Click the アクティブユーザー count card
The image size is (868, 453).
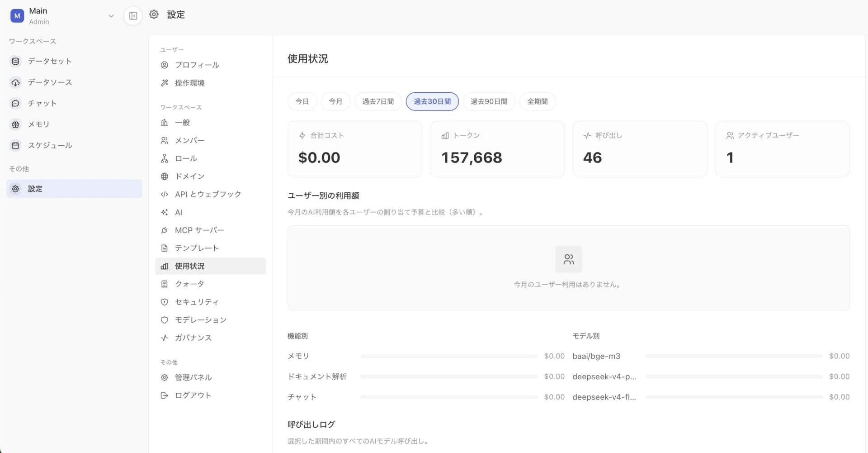782,149
